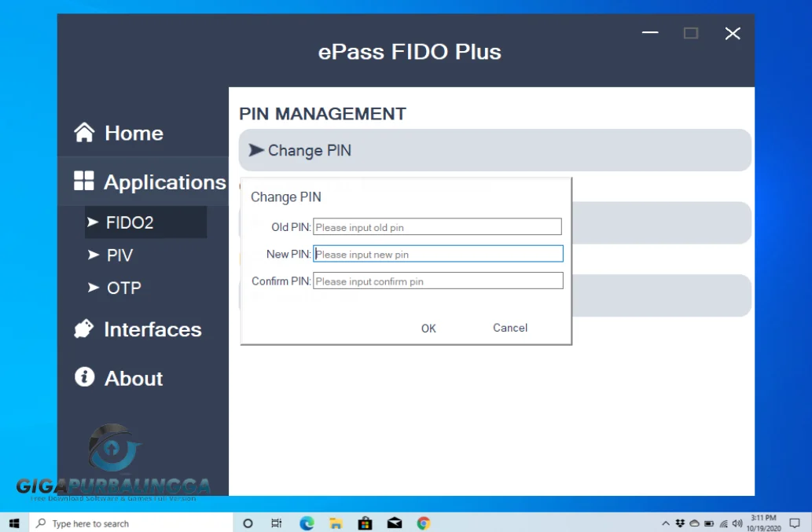Confirm the PIN change with OK
The image size is (812, 532).
tap(428, 328)
